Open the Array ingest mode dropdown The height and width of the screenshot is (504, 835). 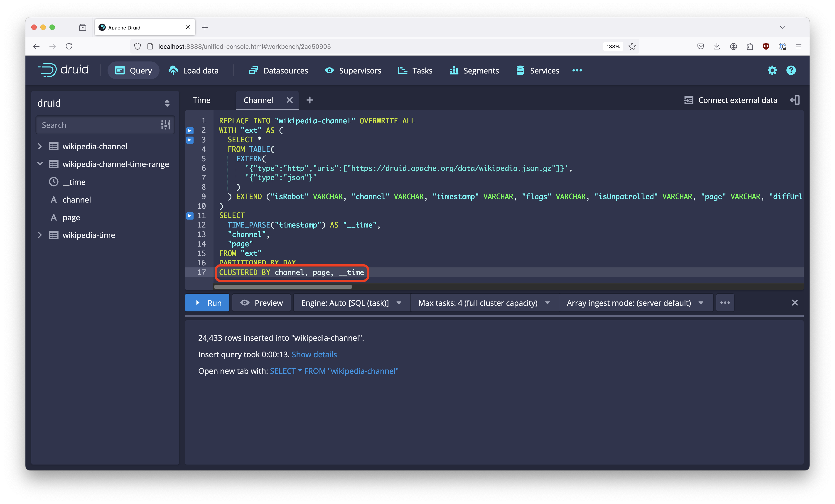click(701, 302)
